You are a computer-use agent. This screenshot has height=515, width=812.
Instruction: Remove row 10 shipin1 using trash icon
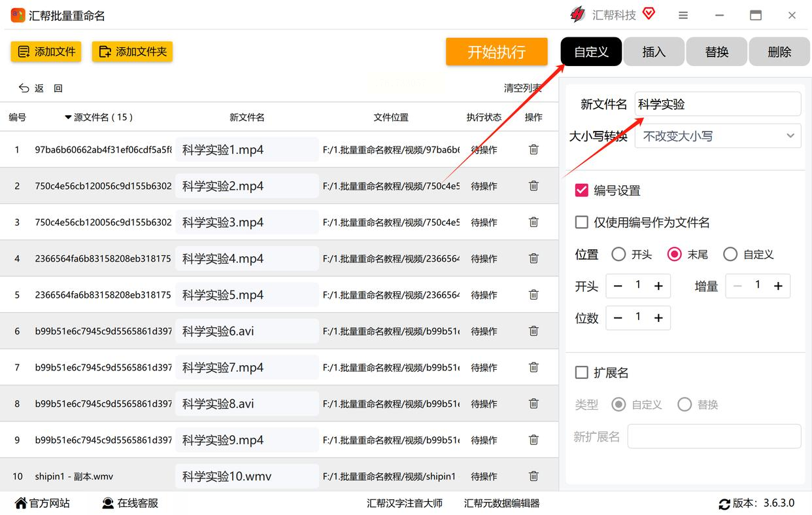(533, 476)
